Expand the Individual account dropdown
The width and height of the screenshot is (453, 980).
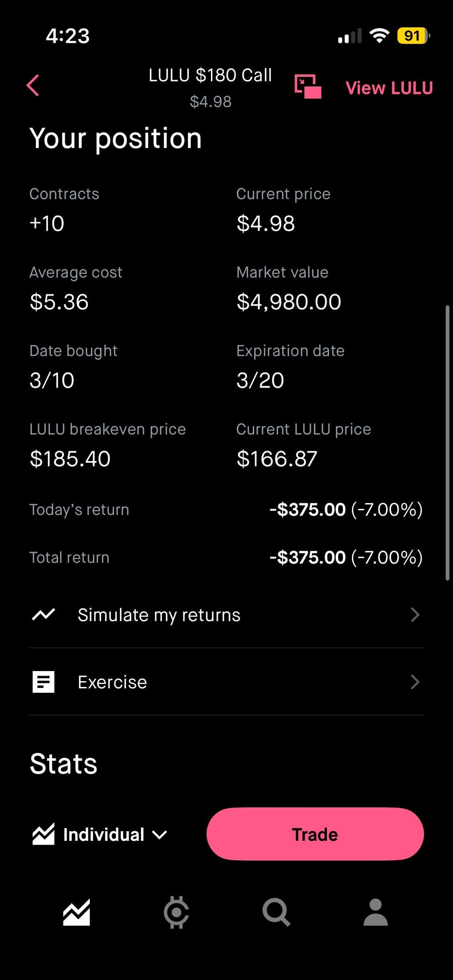tap(159, 835)
